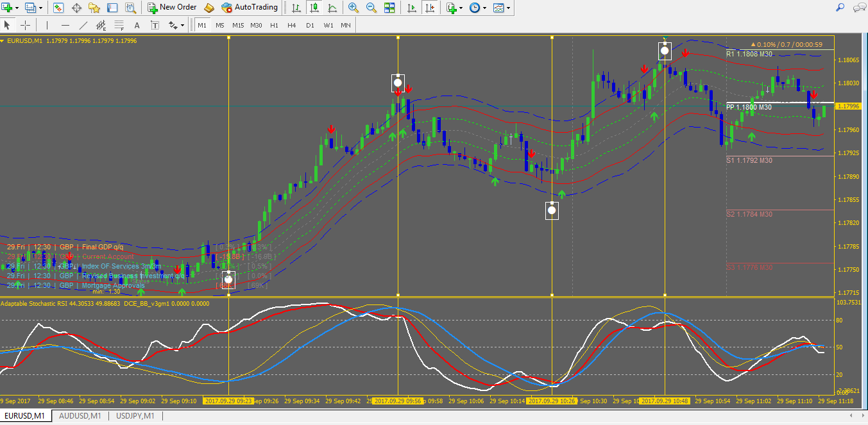The height and width of the screenshot is (425, 868).
Task: Switch to the AUDUSD,M1 chart tab
Action: point(80,416)
